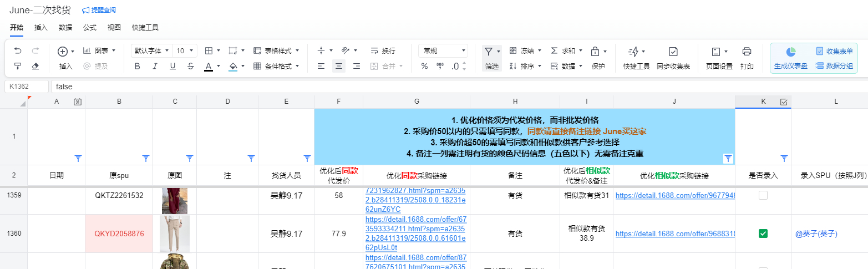Screen dimensions: 868x269
Task: Select the format painter tool
Action: click(18, 67)
